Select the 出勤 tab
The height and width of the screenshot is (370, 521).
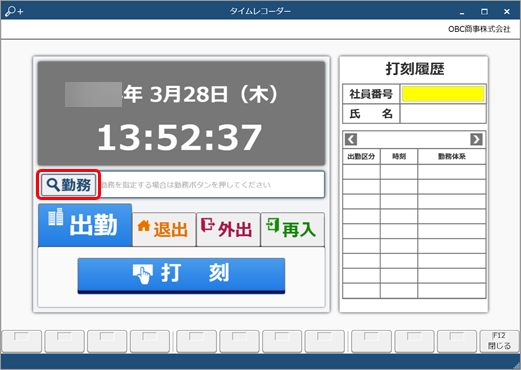point(85,225)
